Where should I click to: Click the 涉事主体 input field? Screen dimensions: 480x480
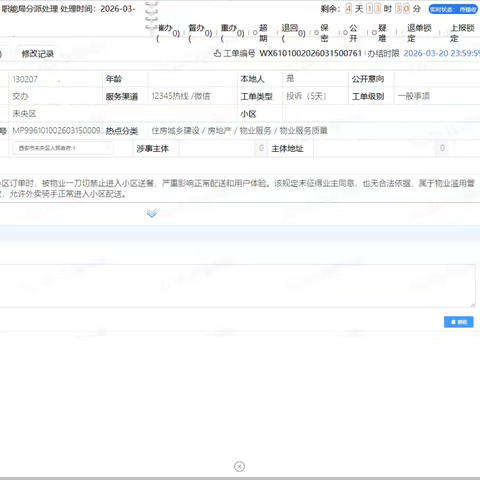click(217, 148)
